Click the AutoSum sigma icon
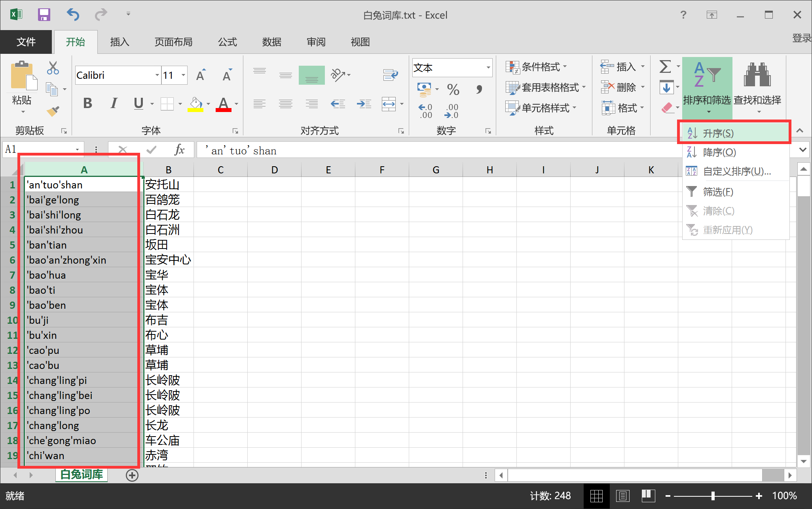 tap(665, 66)
